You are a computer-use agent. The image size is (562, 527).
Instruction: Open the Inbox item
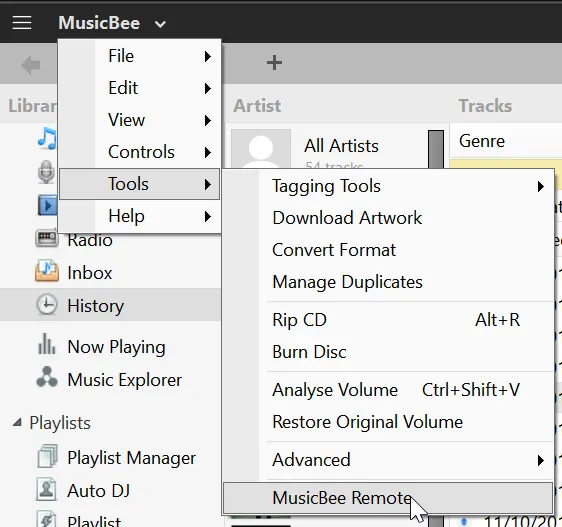tap(90, 273)
